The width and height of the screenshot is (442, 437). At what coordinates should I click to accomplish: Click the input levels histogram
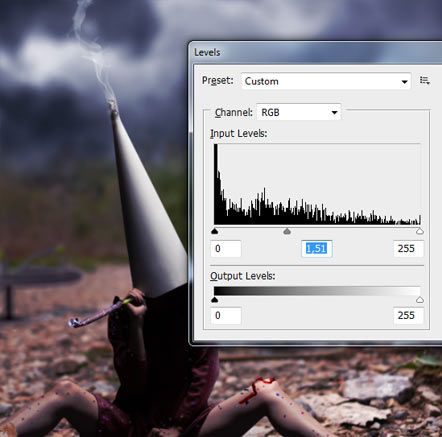(317, 184)
